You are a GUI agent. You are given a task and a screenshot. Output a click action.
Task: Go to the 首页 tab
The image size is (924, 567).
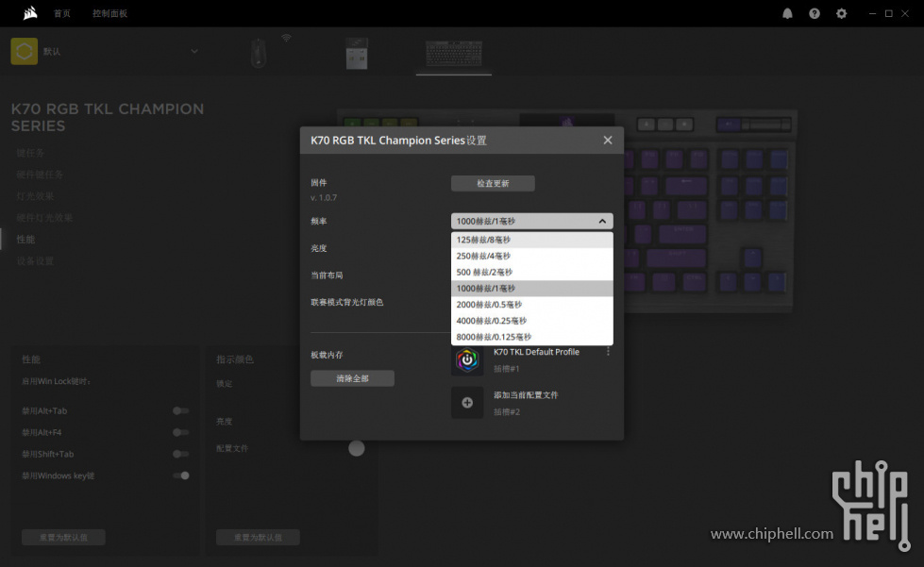(x=62, y=13)
